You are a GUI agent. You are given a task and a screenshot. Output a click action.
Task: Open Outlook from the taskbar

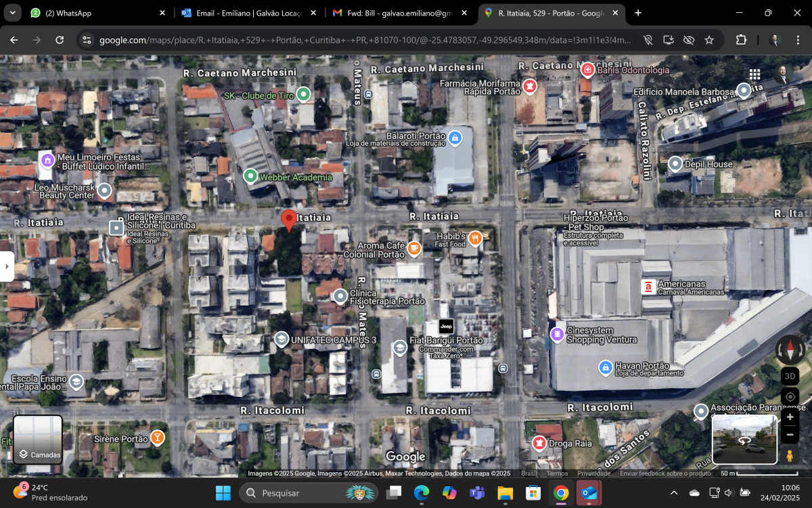[589, 492]
